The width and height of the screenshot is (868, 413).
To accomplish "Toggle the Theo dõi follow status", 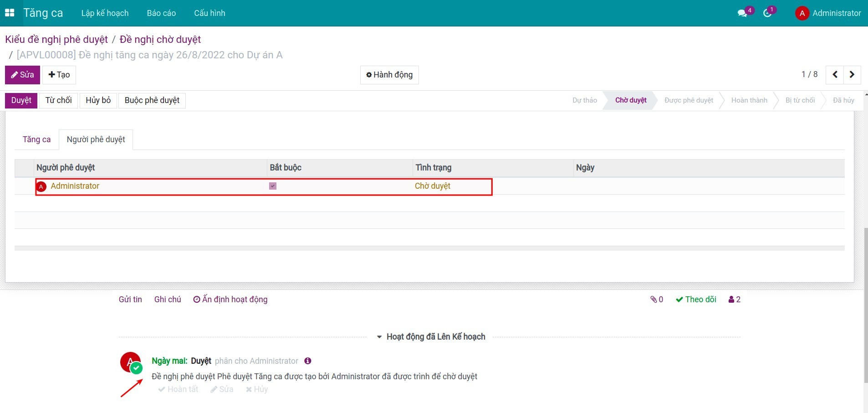I will tap(696, 299).
